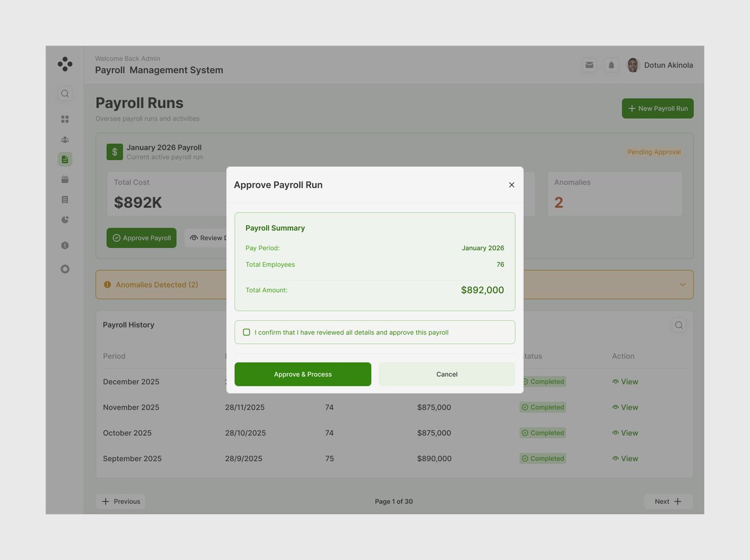Screen dimensions: 750x560
Task: Open the pie chart analytics icon
Action: 65,220
